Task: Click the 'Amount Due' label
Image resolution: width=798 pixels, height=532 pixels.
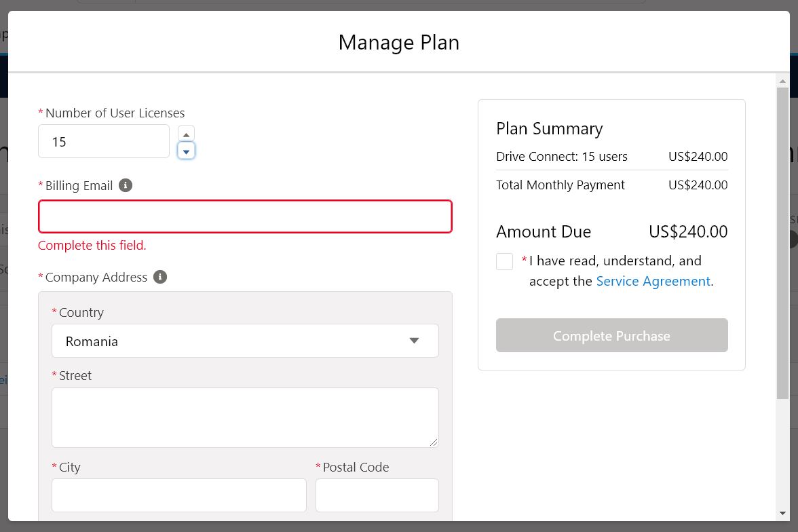Action: point(544,231)
